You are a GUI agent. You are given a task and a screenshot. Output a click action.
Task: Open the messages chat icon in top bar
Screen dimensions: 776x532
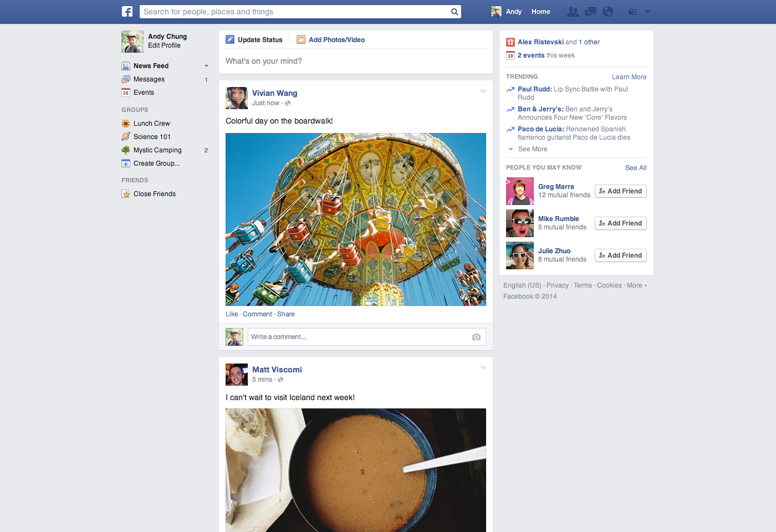(x=590, y=12)
